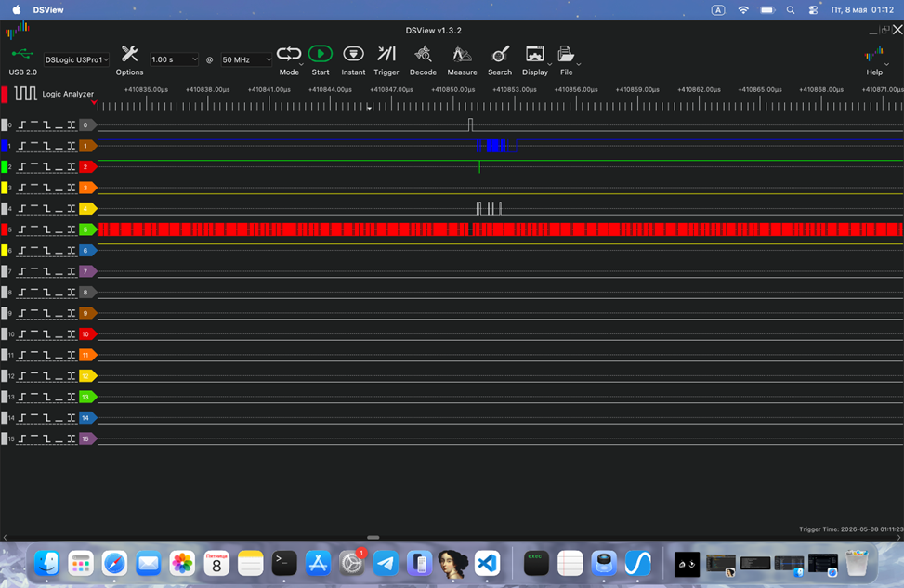
Task: Click the Display icon in the toolbar
Action: [534, 54]
